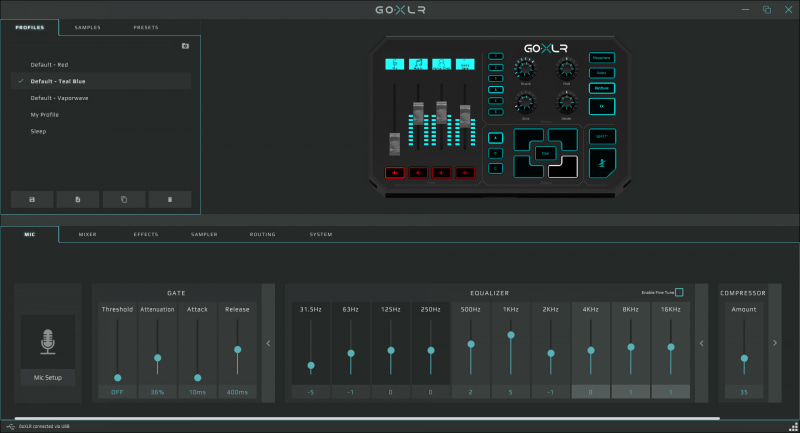Collapse the Gate section with its left chevron

[x=268, y=343]
